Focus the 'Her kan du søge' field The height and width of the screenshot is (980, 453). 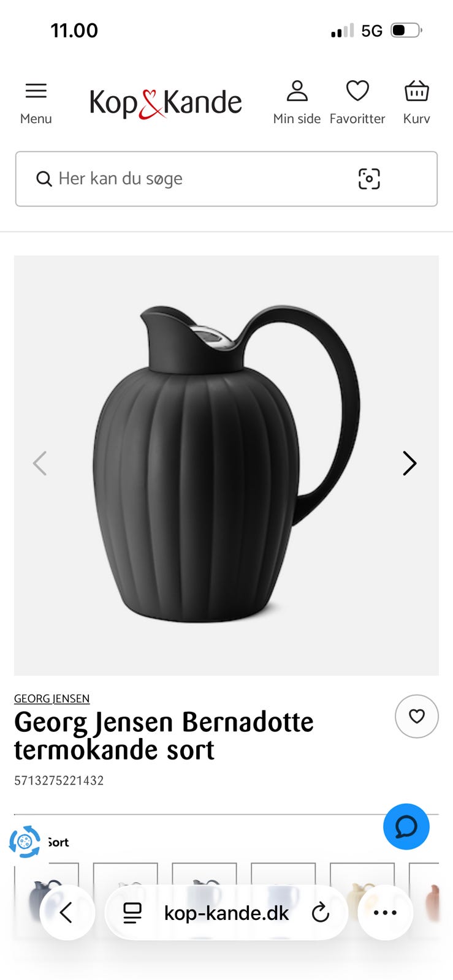coord(226,179)
